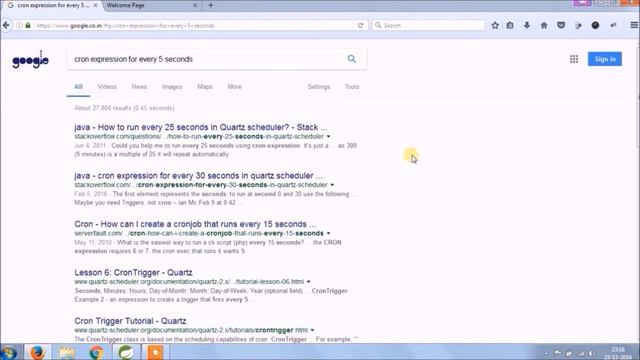Switch to Videos results tab

pos(107,87)
